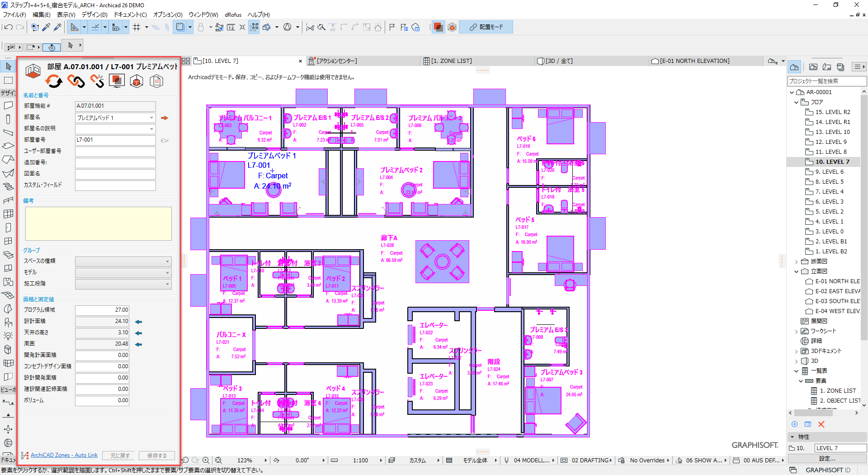This screenshot has height=475, width=868.
Task: Toggle the suspend groups toolbar button
Action: tap(255, 27)
